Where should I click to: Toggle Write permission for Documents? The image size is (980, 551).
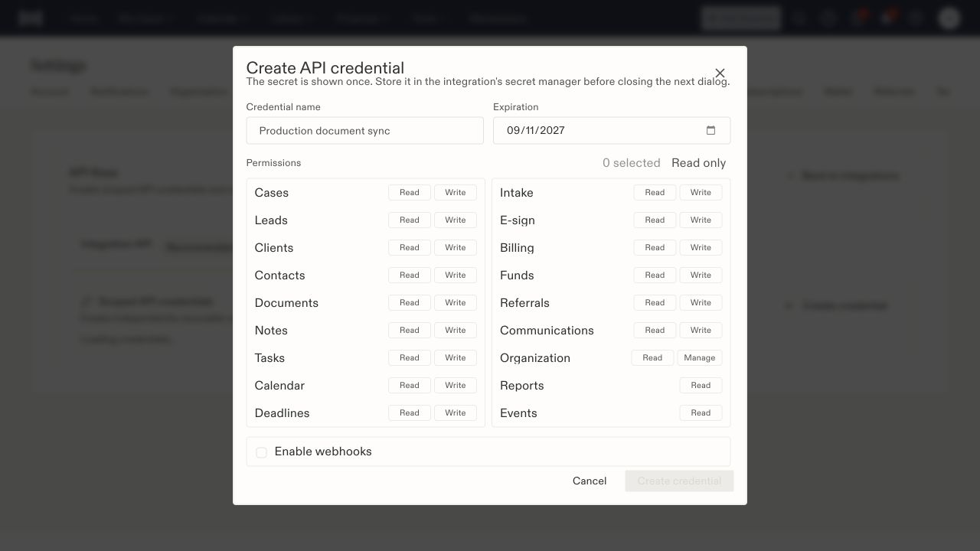coord(456,303)
